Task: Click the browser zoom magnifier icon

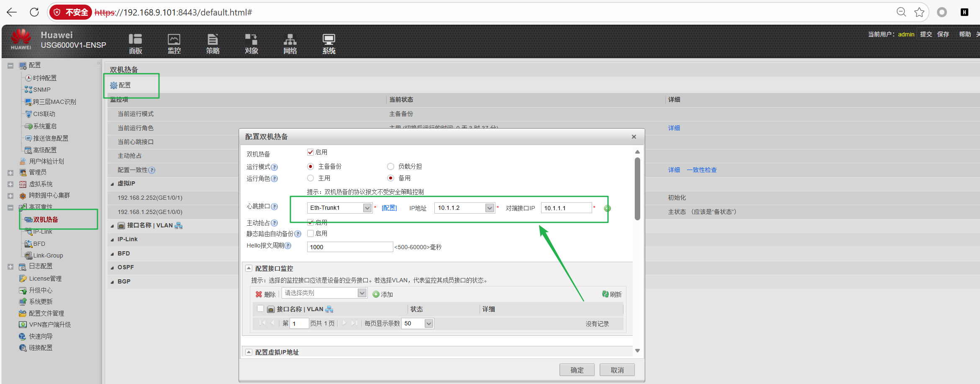Action: [901, 12]
